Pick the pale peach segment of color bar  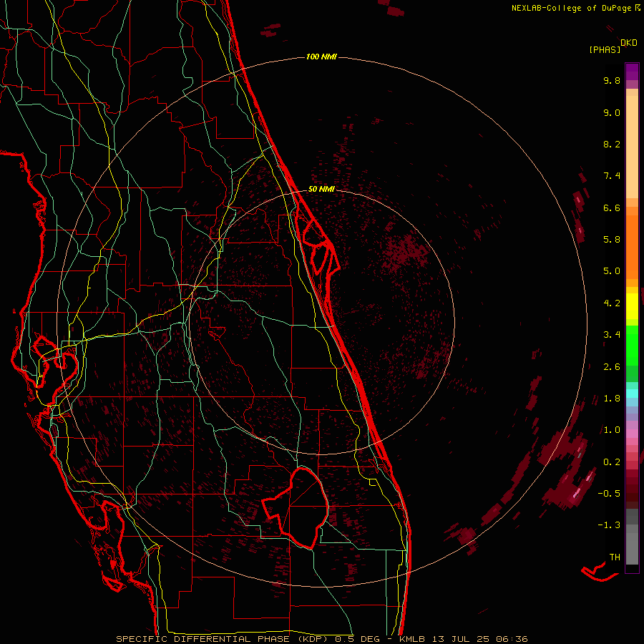click(x=632, y=147)
